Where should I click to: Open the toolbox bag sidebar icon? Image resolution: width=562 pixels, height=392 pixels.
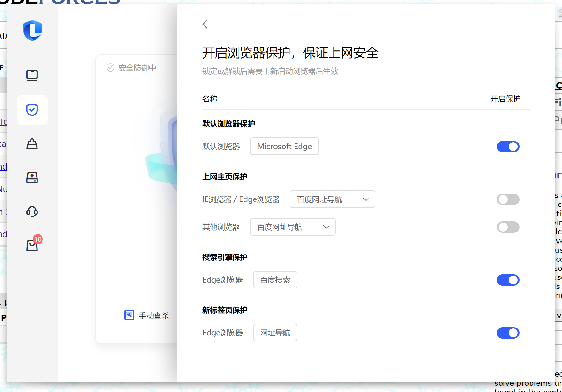(32, 144)
